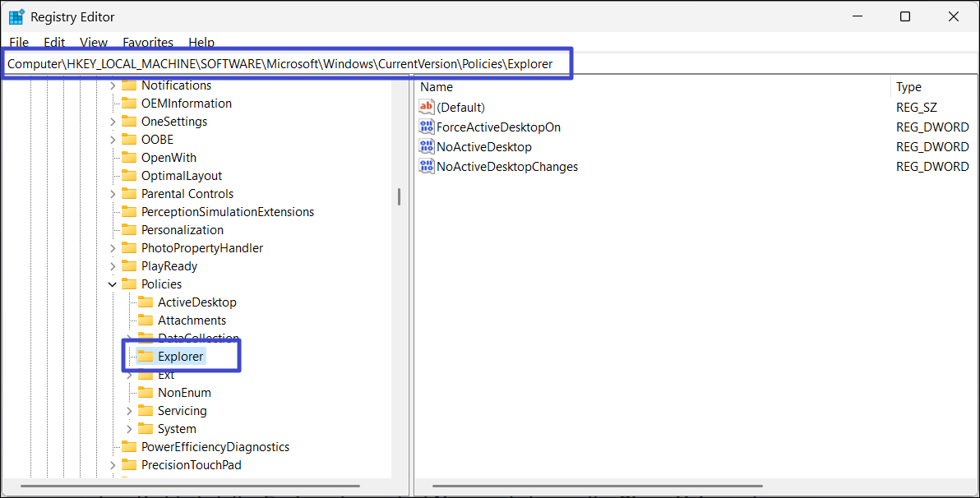Select the OpenWith key label
Image resolution: width=980 pixels, height=498 pixels.
(169, 158)
